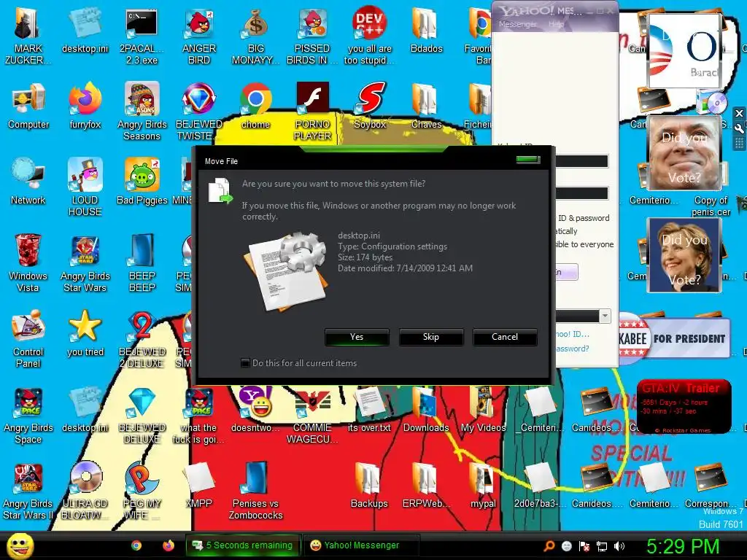Image resolution: width=747 pixels, height=560 pixels.
Task: Cancel the Move File dialog
Action: [505, 337]
